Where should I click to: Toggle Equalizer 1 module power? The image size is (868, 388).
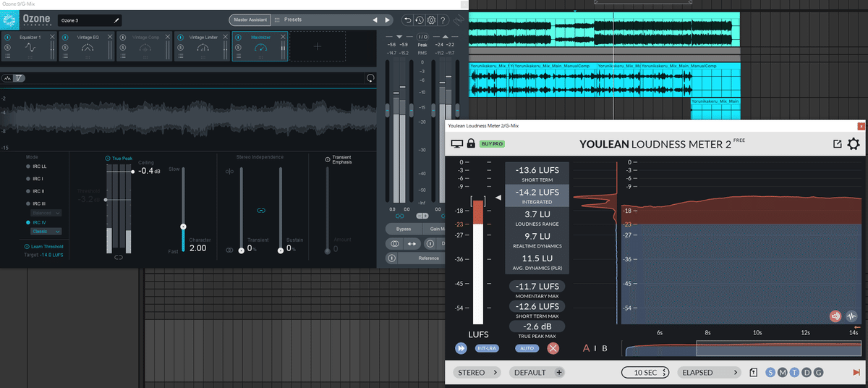pos(7,36)
